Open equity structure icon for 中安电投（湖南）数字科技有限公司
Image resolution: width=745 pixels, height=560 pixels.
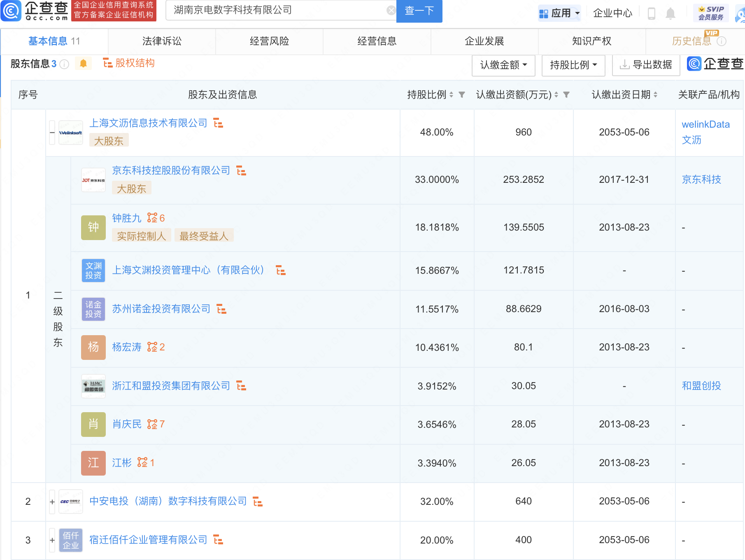click(x=258, y=502)
